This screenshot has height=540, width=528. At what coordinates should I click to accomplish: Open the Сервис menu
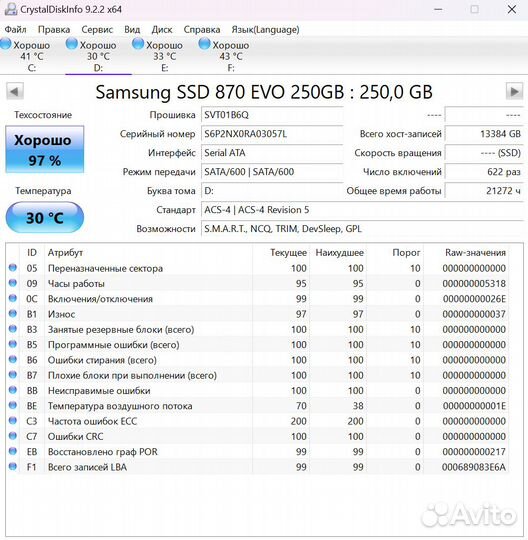97,30
